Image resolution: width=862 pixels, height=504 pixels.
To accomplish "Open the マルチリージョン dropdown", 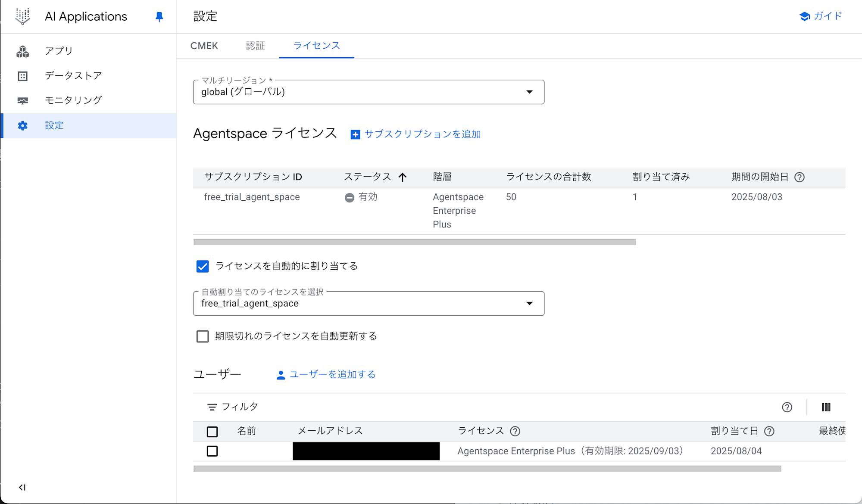I will pos(369,92).
